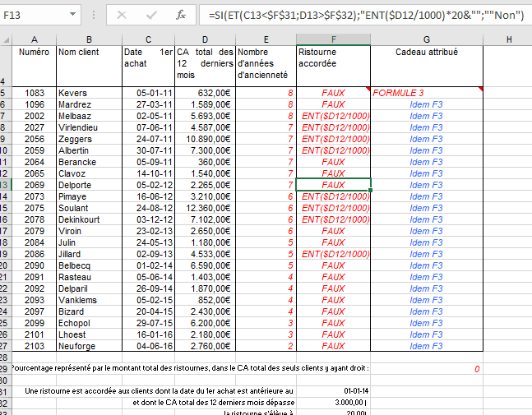Select the column G header
Screen dimensions: 532x415
tap(426, 39)
